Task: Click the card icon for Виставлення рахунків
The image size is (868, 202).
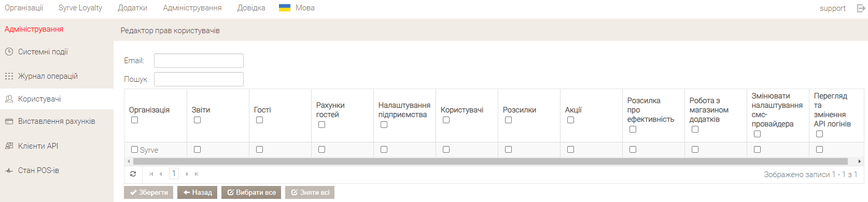Action: click(9, 121)
